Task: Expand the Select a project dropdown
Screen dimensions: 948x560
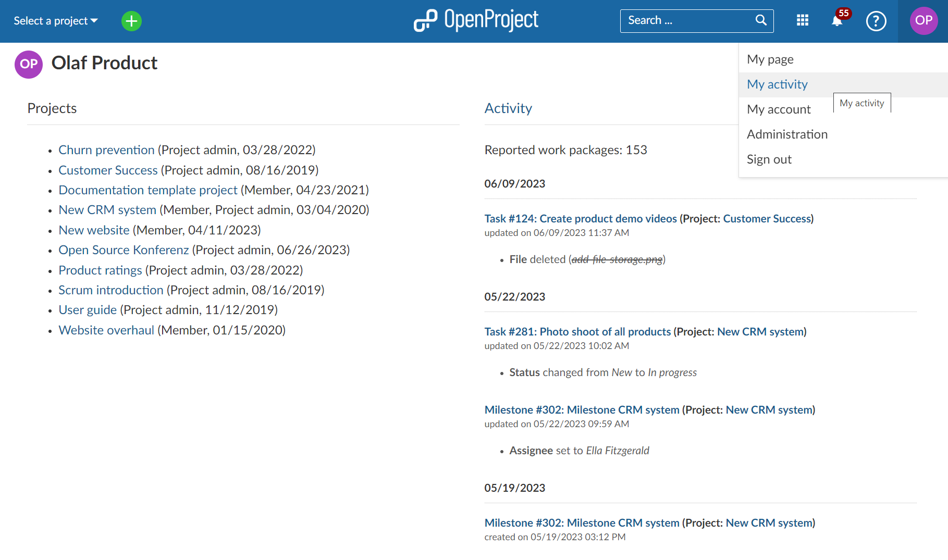Action: [x=55, y=21]
